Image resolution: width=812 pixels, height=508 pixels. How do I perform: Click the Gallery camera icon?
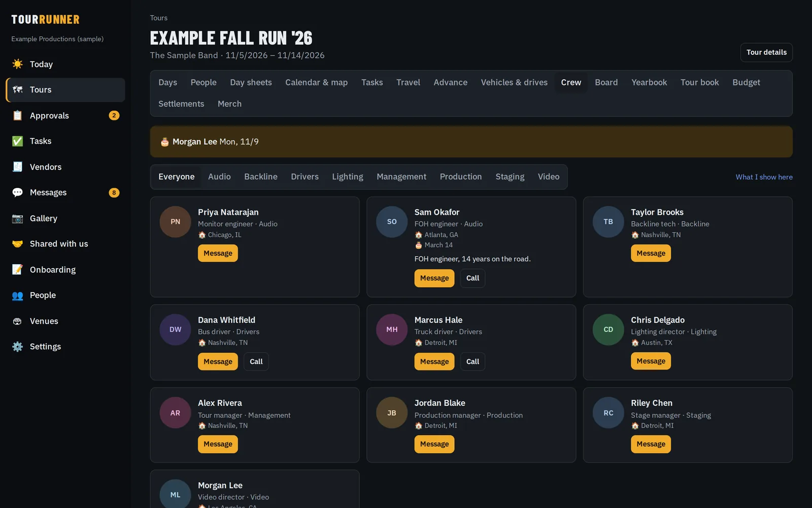click(x=17, y=218)
